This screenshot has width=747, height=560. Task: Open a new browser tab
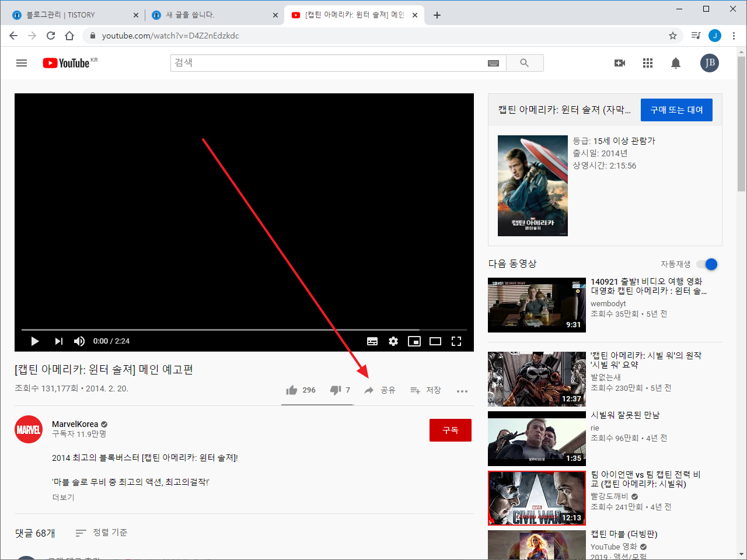pyautogui.click(x=437, y=15)
